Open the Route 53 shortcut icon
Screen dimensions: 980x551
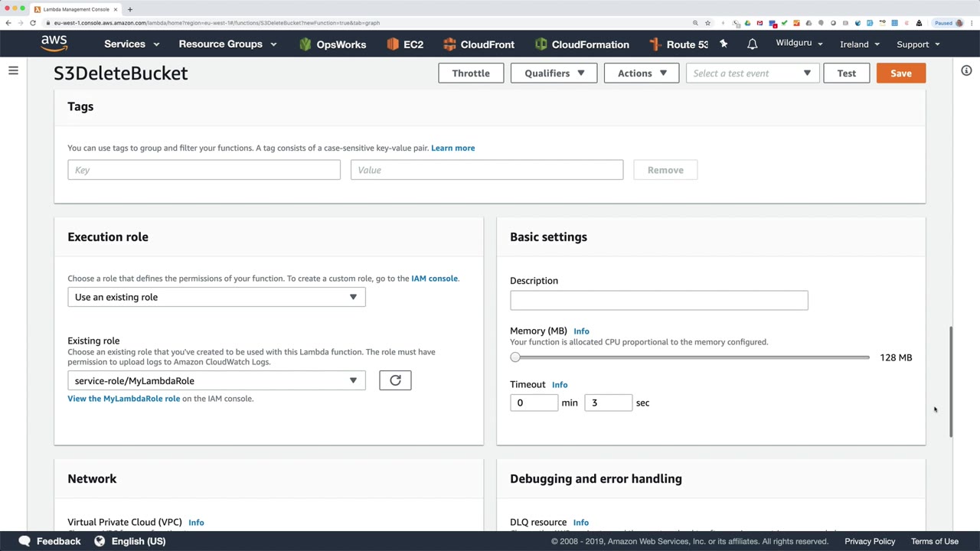[655, 44]
